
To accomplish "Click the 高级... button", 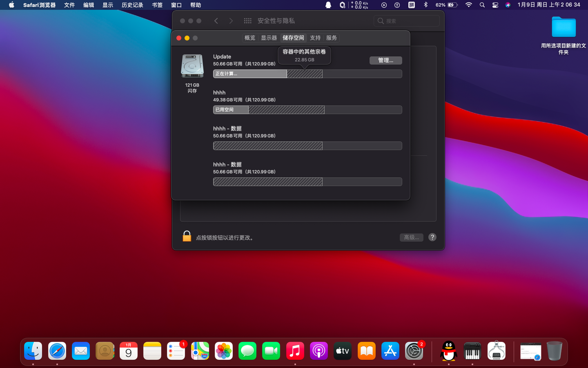I will pos(411,238).
